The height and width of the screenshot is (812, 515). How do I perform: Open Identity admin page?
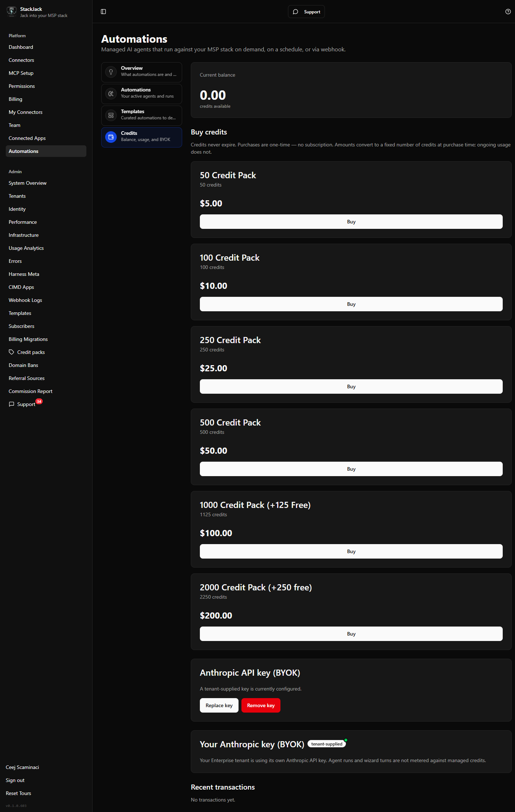[x=46, y=209]
